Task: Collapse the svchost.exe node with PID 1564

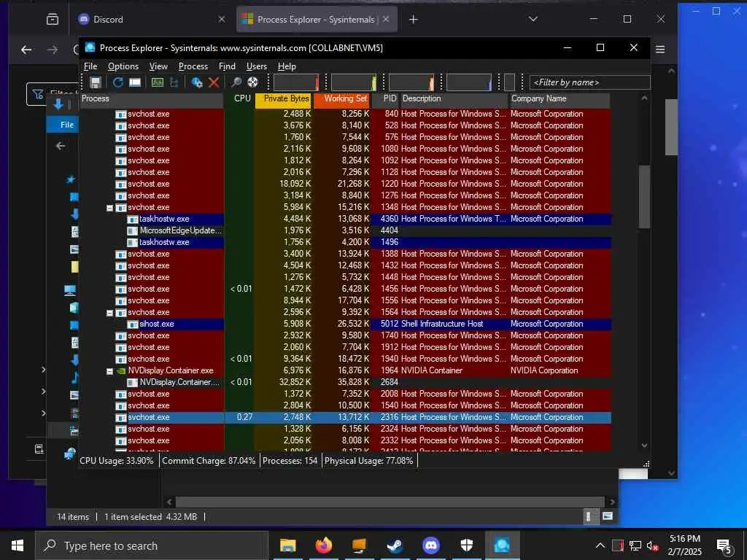Action: (x=109, y=313)
